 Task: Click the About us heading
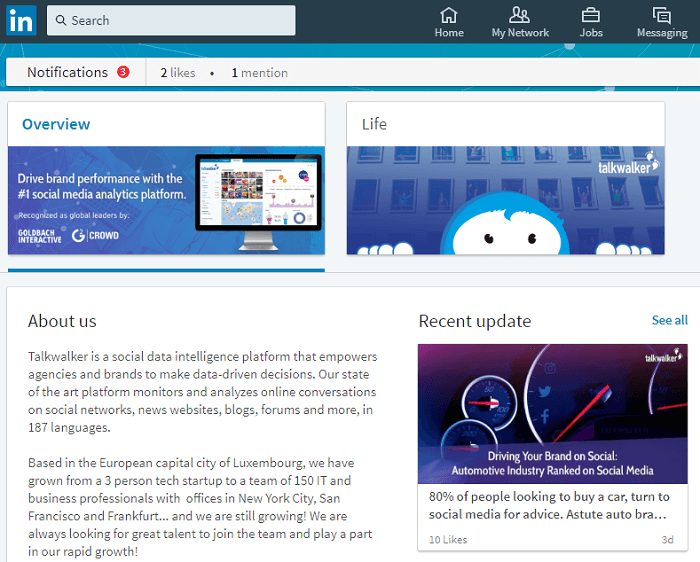pos(62,321)
